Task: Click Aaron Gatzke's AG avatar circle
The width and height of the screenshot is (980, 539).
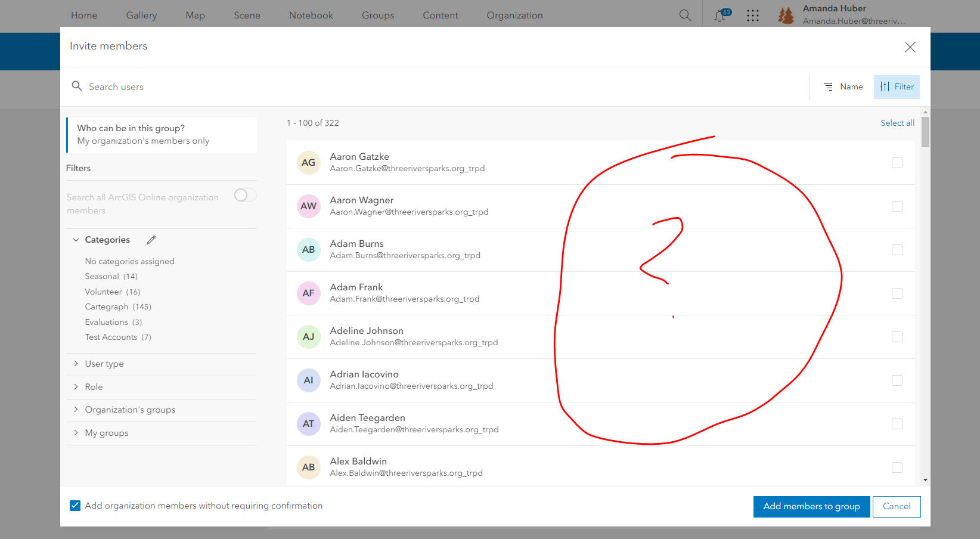Action: pos(308,162)
